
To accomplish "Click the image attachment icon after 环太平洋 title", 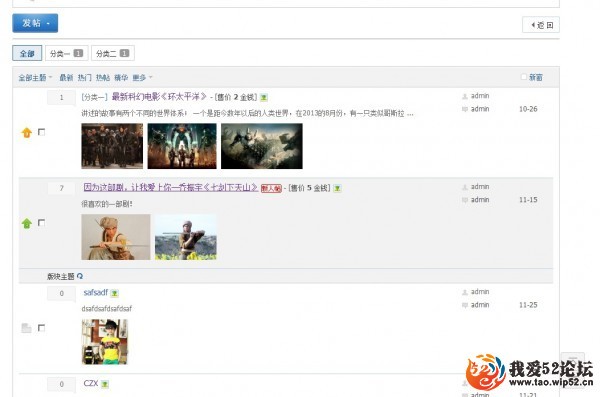I will coord(264,98).
